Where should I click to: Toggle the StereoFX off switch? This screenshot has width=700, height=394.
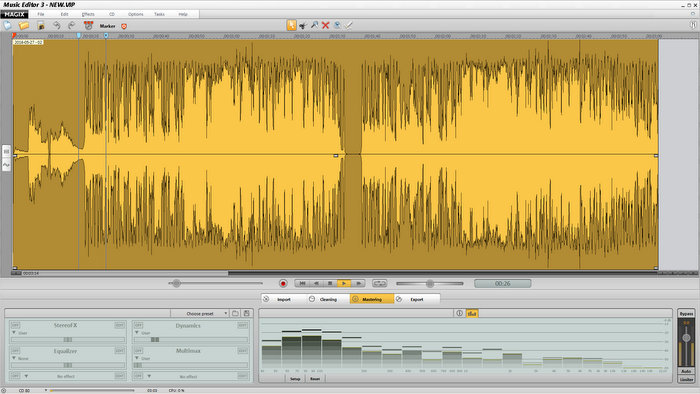[x=15, y=325]
